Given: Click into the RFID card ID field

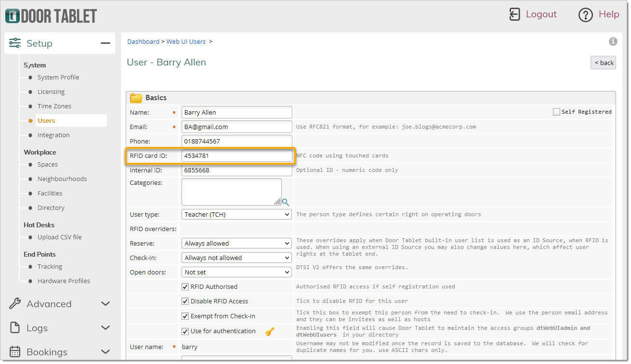Looking at the screenshot, I should 237,156.
